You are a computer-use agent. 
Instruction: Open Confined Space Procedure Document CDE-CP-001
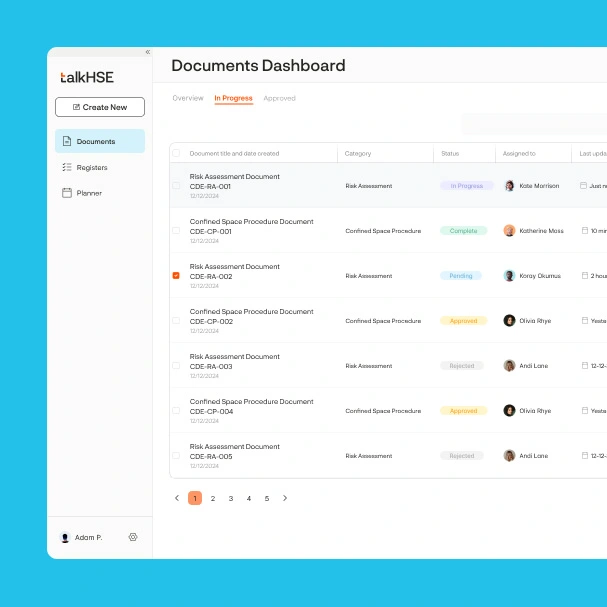(252, 226)
